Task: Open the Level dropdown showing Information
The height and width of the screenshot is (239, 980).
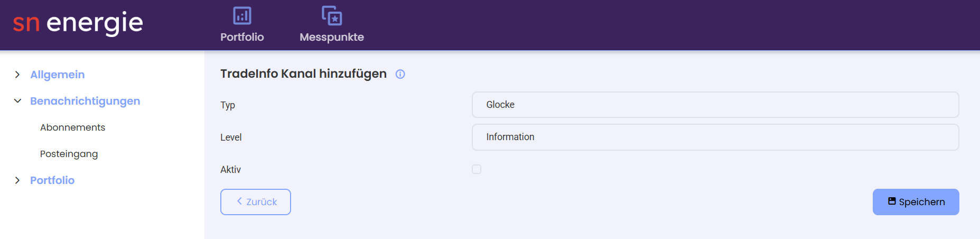Action: 715,137
